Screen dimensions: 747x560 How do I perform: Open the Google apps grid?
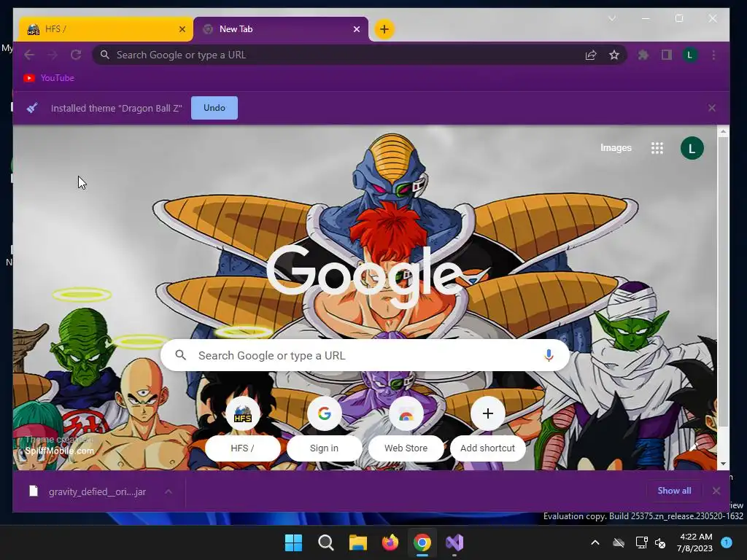tap(657, 148)
